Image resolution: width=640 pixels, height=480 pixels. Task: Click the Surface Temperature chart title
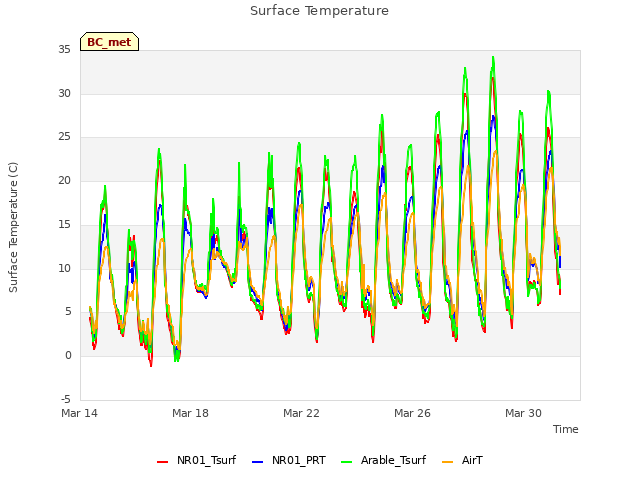319,11
